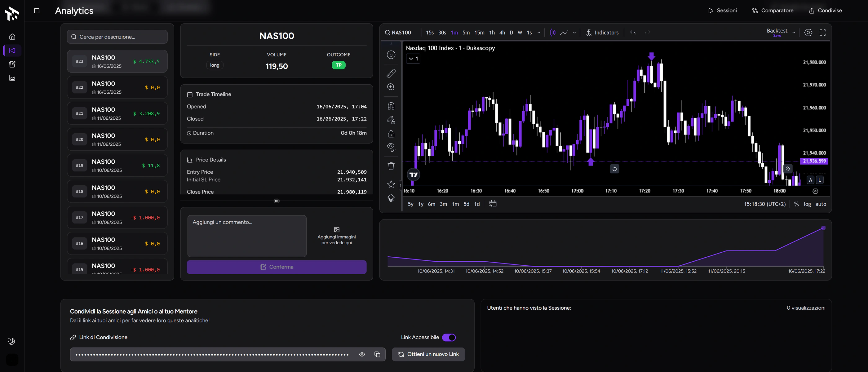Toggle the sidebar panel icon near Analytics
Image resolution: width=868 pixels, height=372 pixels.
point(37,11)
